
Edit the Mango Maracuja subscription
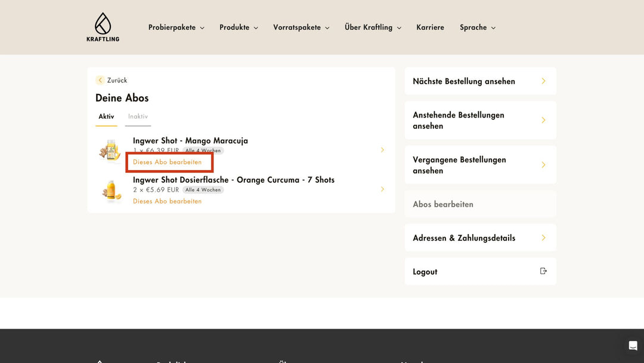[x=167, y=162]
